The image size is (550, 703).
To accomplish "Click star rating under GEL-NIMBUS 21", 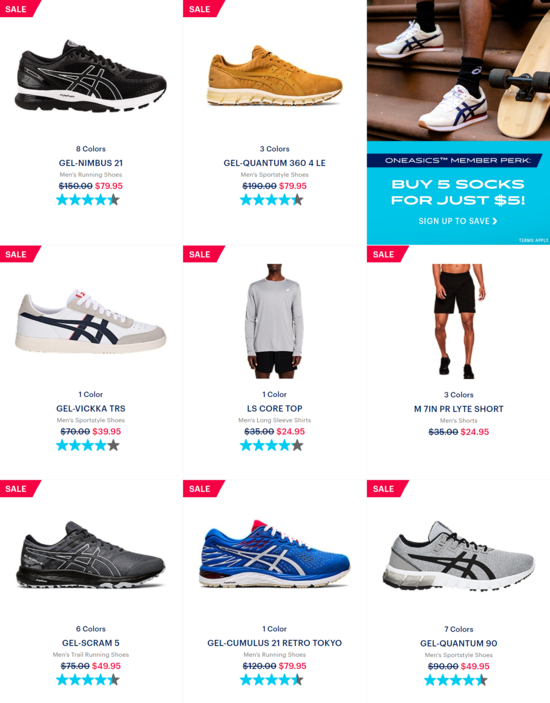I will tap(88, 200).
